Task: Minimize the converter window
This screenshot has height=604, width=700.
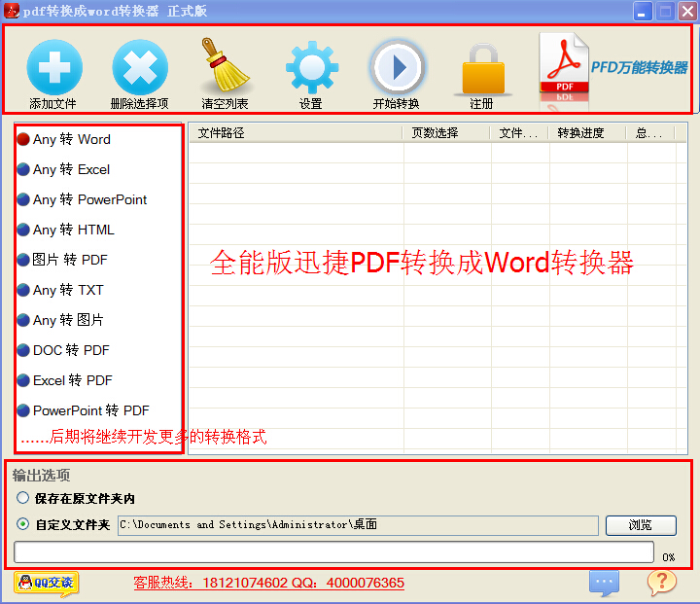Action: pyautogui.click(x=643, y=11)
